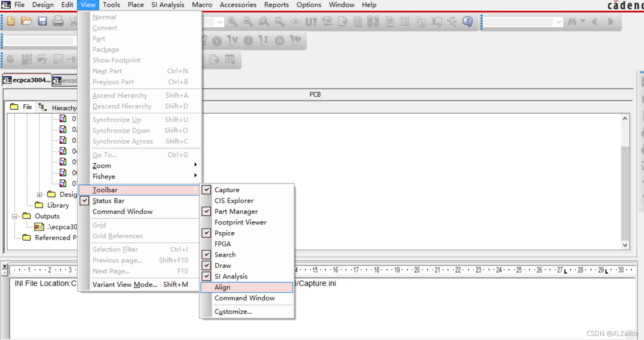This screenshot has height=340, width=644.
Task: Open the SI Analysis menu
Action: [168, 5]
